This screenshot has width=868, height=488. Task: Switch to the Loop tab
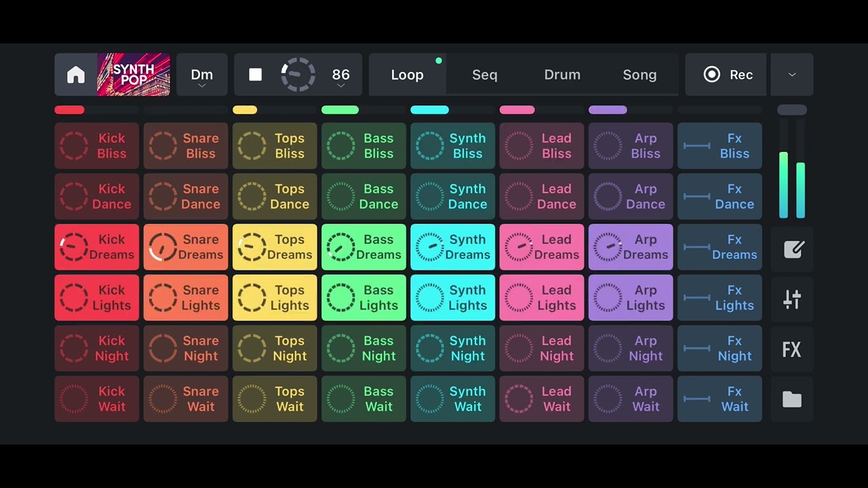point(408,75)
